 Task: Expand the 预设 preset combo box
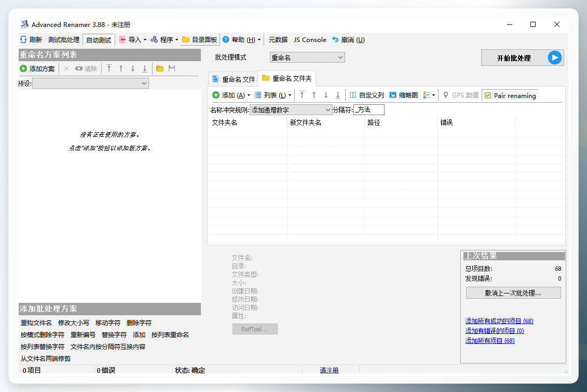coord(91,83)
